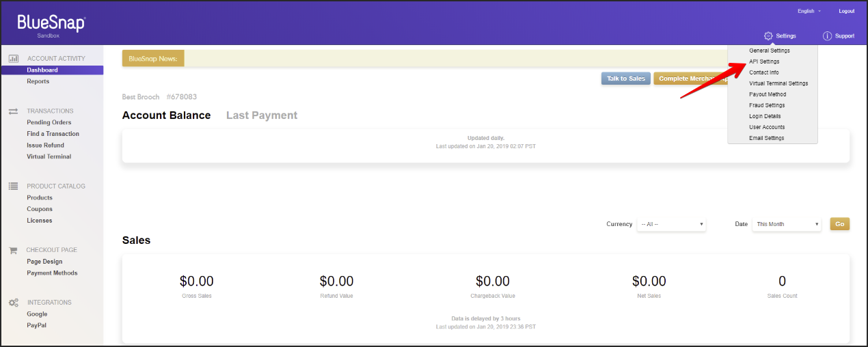Switch to the Last Payment tab
The image size is (868, 347).
pyautogui.click(x=262, y=115)
